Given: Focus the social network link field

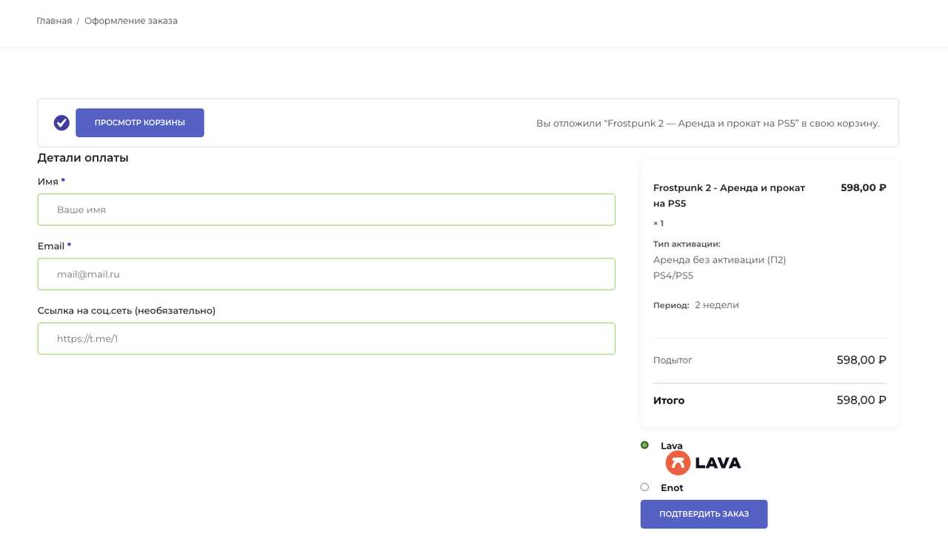Looking at the screenshot, I should point(327,339).
